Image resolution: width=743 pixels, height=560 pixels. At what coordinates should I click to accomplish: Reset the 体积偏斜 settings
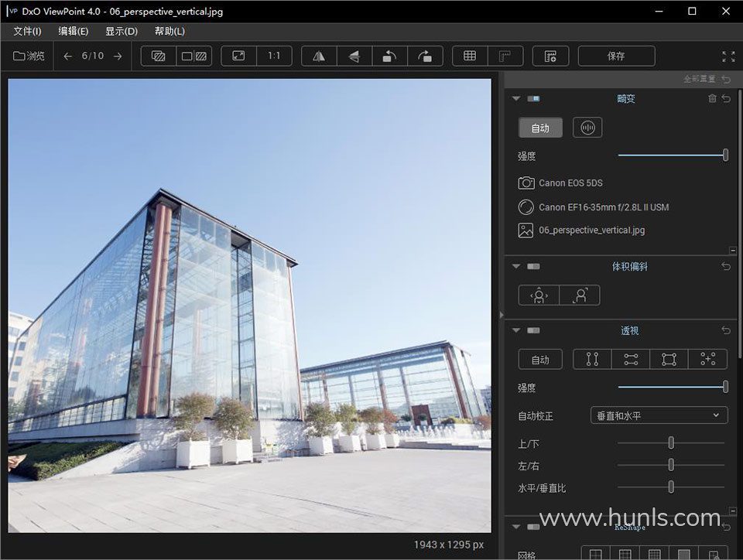tap(726, 267)
